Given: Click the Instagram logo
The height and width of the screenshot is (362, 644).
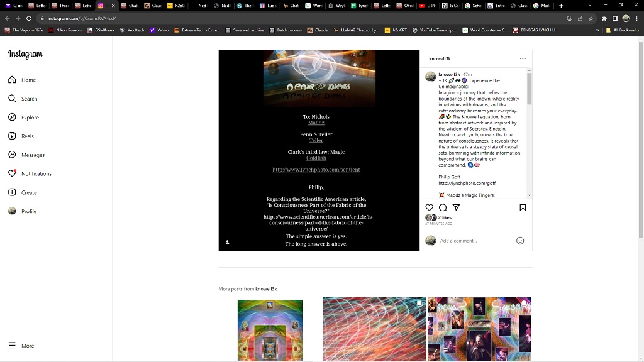Looking at the screenshot, I should (x=25, y=54).
